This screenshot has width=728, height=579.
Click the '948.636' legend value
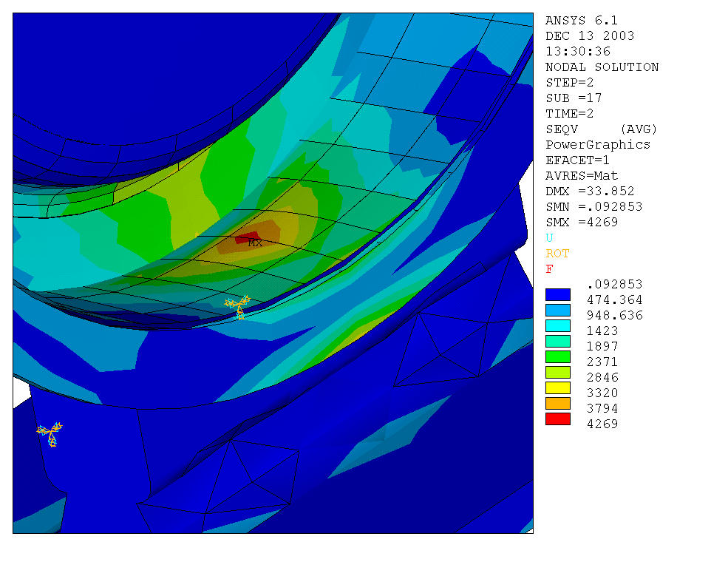614,316
